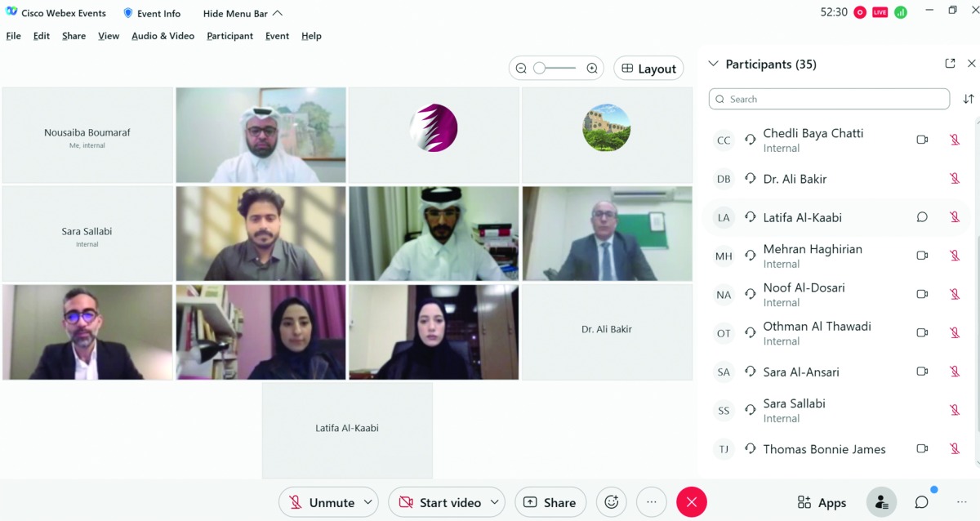Image resolution: width=980 pixels, height=521 pixels.
Task: Open the chat panel icon
Action: click(922, 502)
